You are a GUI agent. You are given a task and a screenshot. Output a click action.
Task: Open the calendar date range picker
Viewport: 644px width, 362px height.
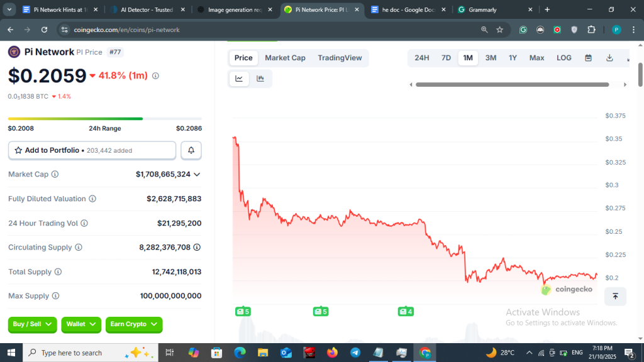[x=588, y=58]
